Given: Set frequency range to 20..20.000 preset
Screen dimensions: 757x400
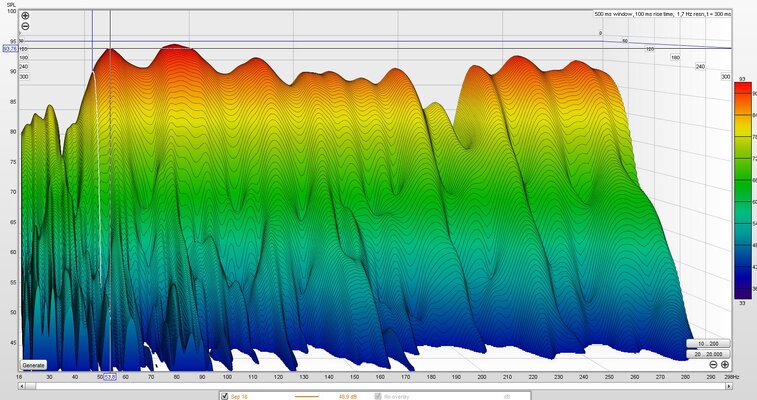Looking at the screenshot, I should [x=708, y=354].
